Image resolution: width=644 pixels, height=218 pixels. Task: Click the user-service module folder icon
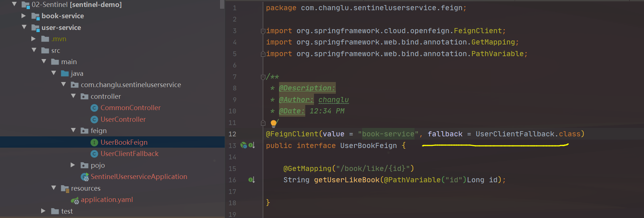pos(35,28)
